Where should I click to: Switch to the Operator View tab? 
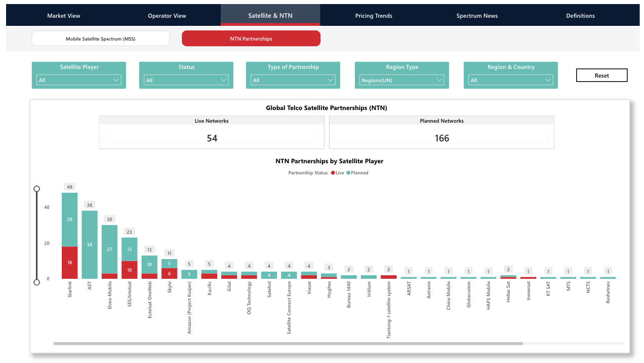pos(167,16)
